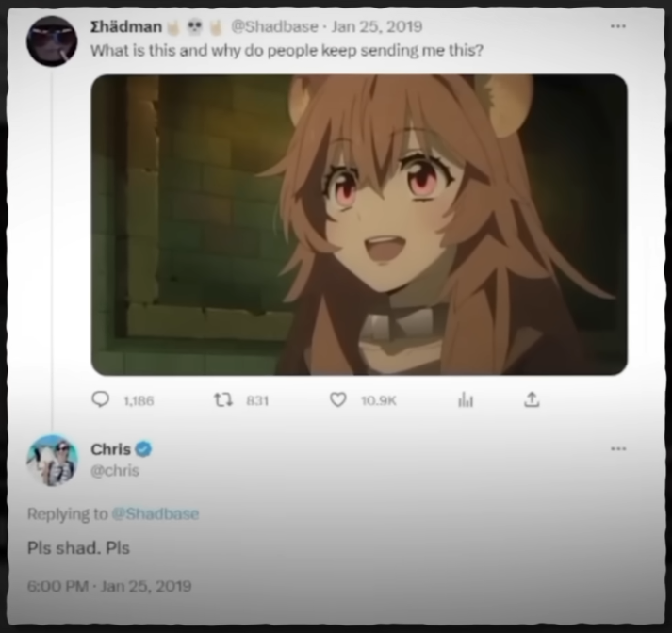Screen dimensions: 672x633
Task: Open the Jan 25, 2019 date on Shadman's tweet
Action: pos(377,26)
